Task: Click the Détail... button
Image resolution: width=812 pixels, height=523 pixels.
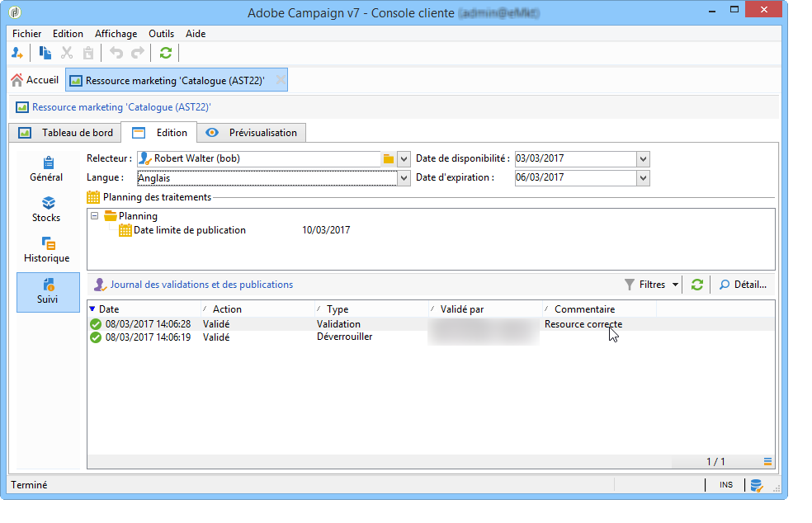Action: [x=744, y=285]
